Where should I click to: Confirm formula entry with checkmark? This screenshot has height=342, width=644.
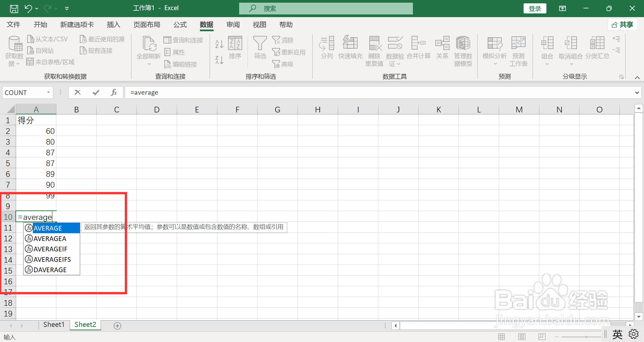pos(96,92)
